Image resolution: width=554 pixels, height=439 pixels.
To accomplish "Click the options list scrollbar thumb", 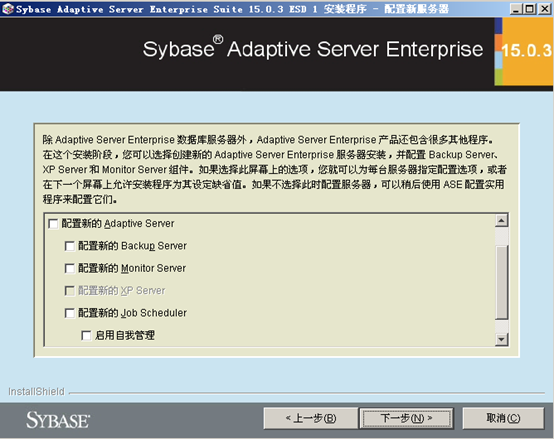I will (x=502, y=282).
